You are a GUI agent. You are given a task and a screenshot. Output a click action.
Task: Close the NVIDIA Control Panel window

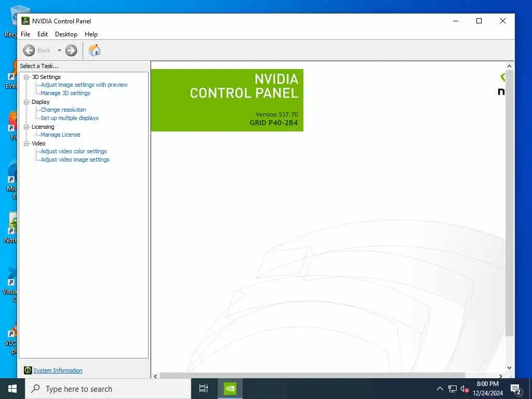pos(503,21)
